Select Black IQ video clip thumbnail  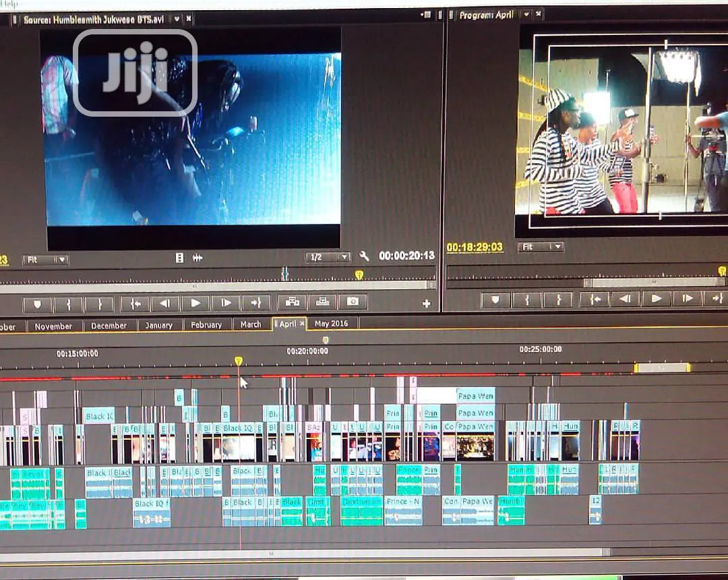point(238,447)
